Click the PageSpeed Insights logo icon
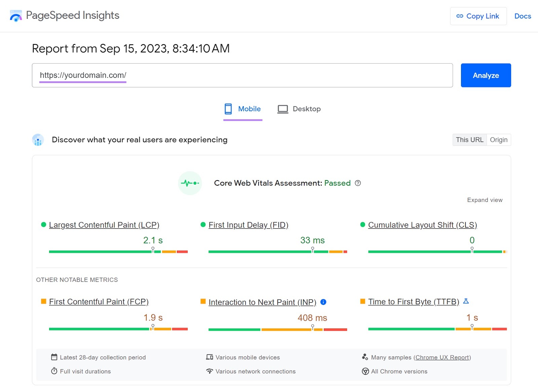The height and width of the screenshot is (392, 538). (x=16, y=16)
